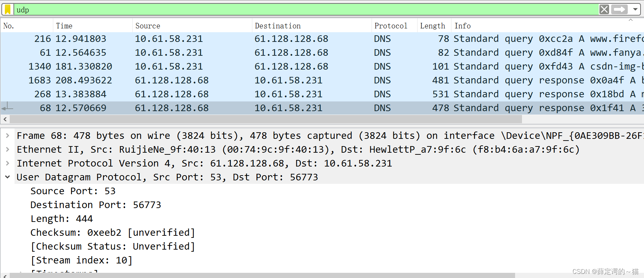
Task: Select packet number 1683 row
Action: click(x=322, y=80)
